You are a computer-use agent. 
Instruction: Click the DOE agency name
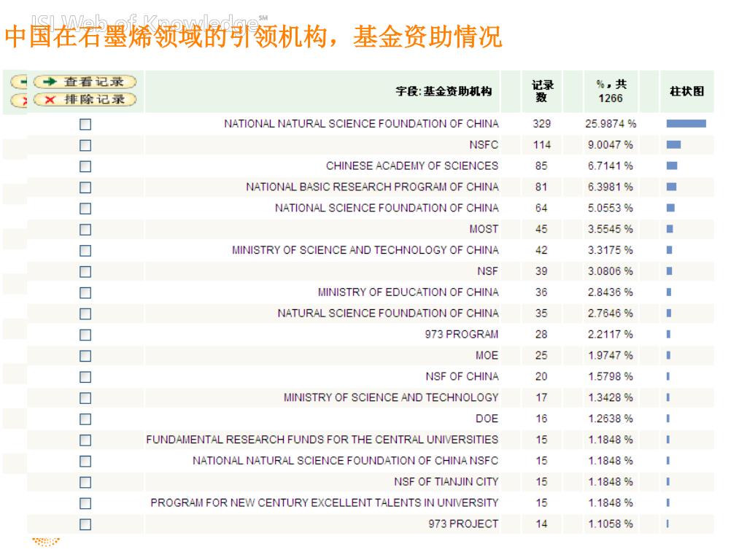click(487, 419)
